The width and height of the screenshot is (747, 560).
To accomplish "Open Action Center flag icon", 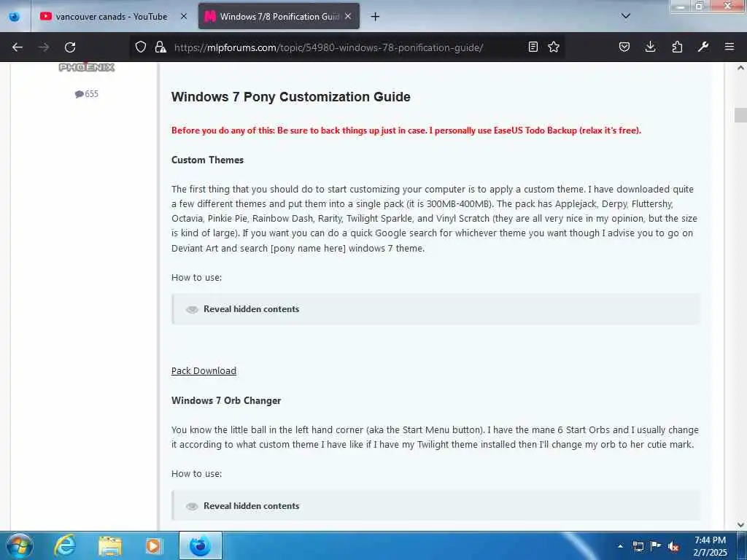I will point(656,546).
